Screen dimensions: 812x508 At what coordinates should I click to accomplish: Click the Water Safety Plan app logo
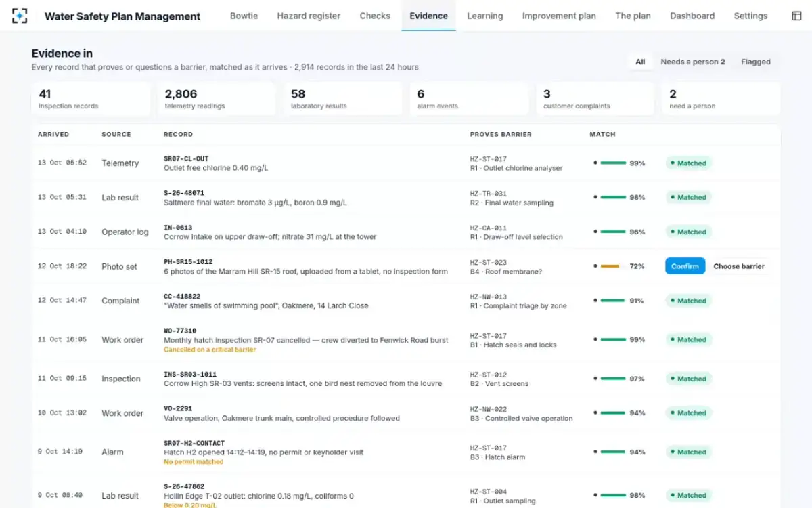(20, 16)
